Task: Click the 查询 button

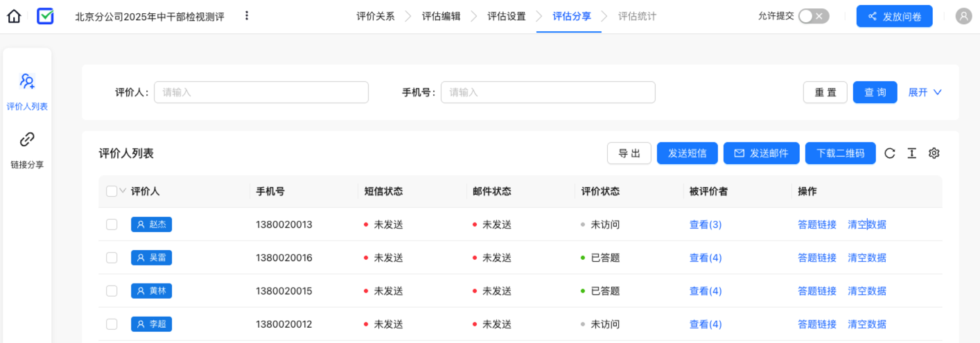Action: 875,92
